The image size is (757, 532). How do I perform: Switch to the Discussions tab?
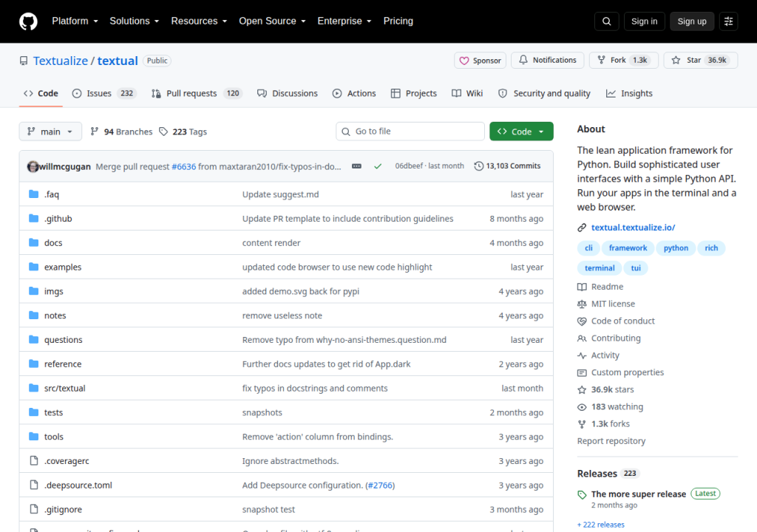tap(288, 93)
